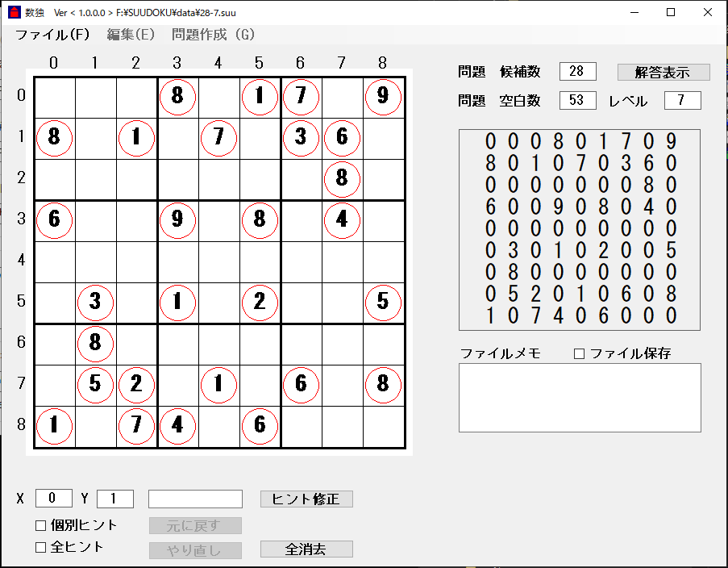728x568 pixels.
Task: Click the 候補数 field showing 28
Action: click(x=576, y=72)
